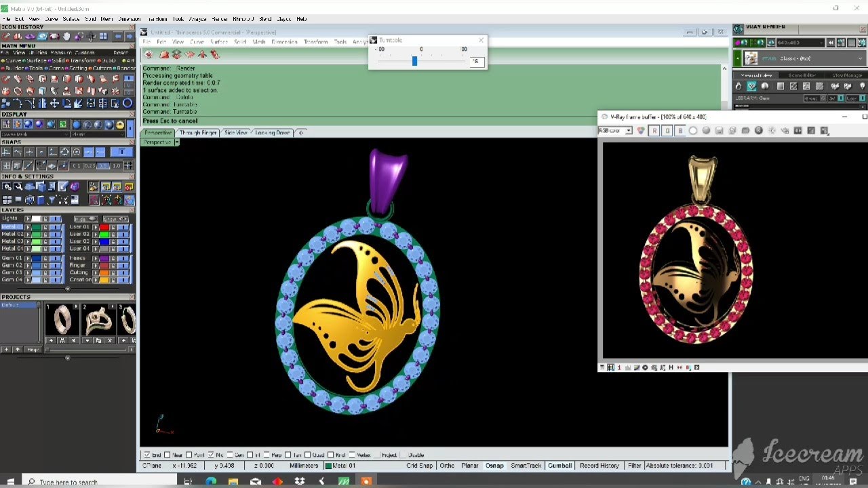This screenshot has height=488, width=868.
Task: Open the display mesh quality dropdown
Action: 34,134
